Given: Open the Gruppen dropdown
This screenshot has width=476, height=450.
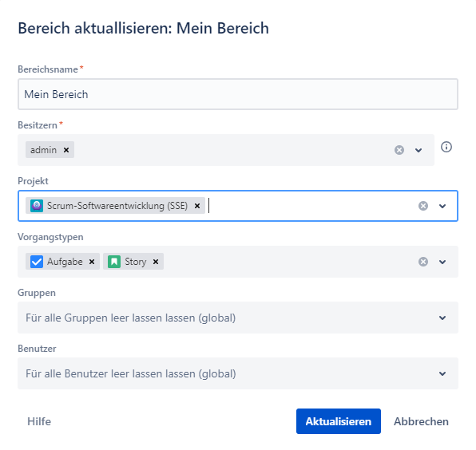Looking at the screenshot, I should pos(238,318).
